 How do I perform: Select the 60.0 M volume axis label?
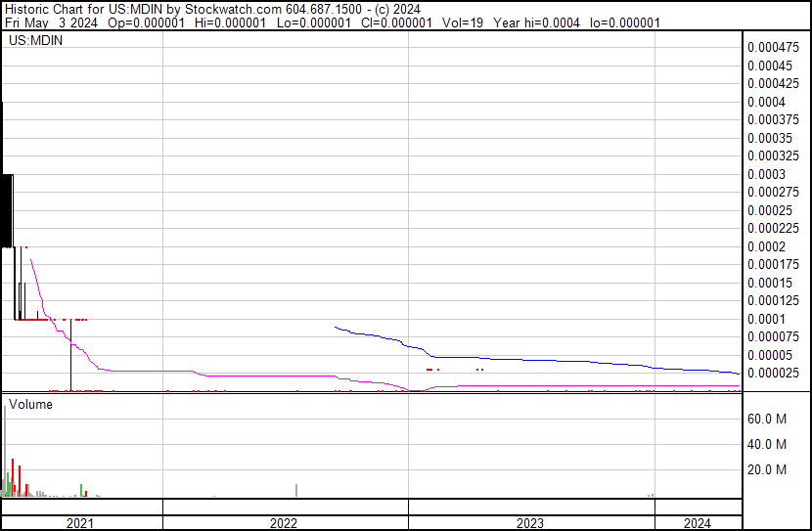pos(767,419)
